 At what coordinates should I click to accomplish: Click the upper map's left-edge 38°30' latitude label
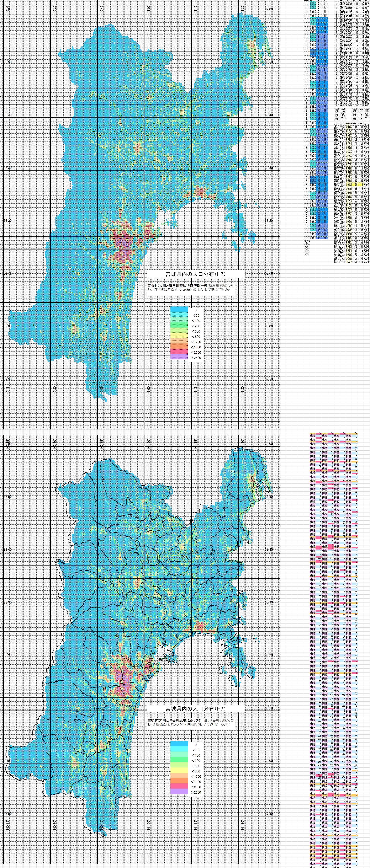(8, 168)
